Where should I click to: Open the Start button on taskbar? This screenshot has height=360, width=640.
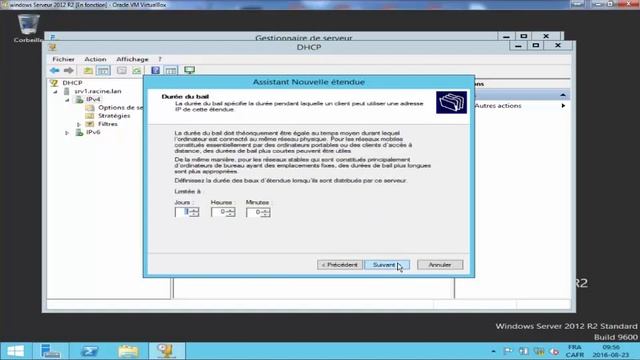16,351
